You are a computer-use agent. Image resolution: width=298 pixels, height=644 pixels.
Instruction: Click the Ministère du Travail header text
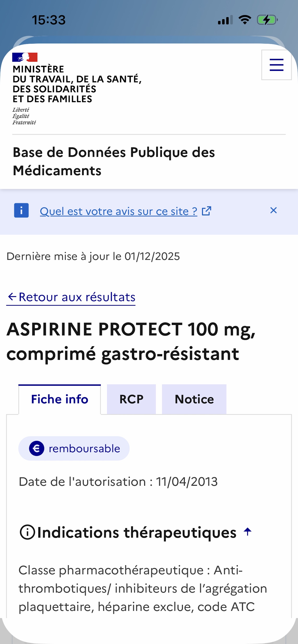pos(77,84)
